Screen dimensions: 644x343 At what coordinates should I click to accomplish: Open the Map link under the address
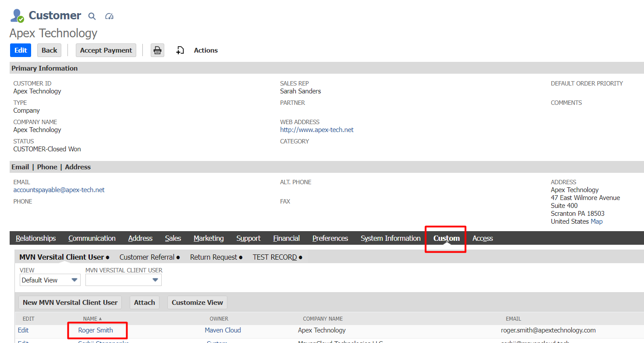click(x=596, y=222)
